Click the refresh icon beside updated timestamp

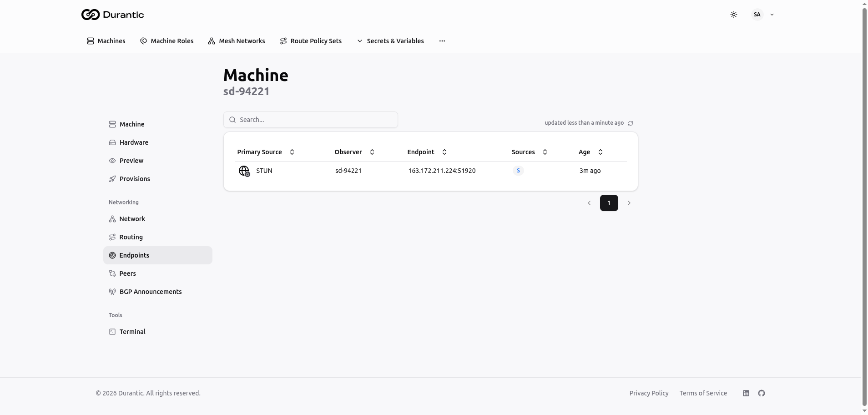pos(631,123)
